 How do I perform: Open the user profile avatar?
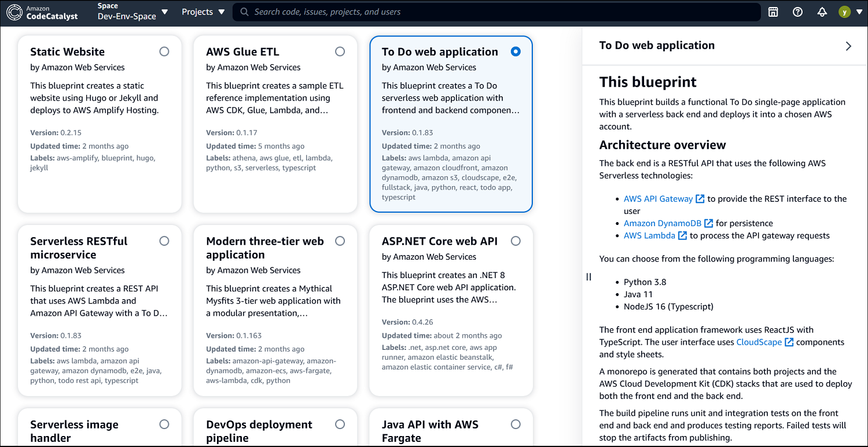coord(844,12)
